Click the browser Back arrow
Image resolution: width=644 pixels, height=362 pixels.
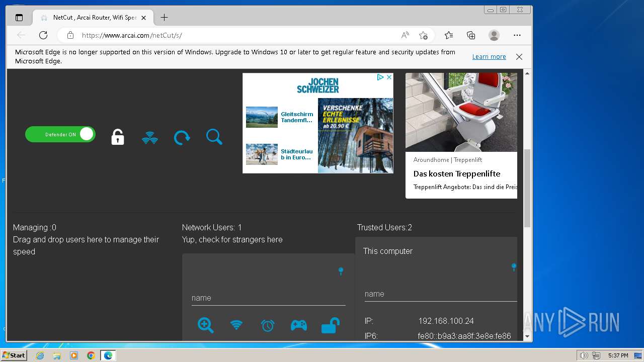[21, 35]
